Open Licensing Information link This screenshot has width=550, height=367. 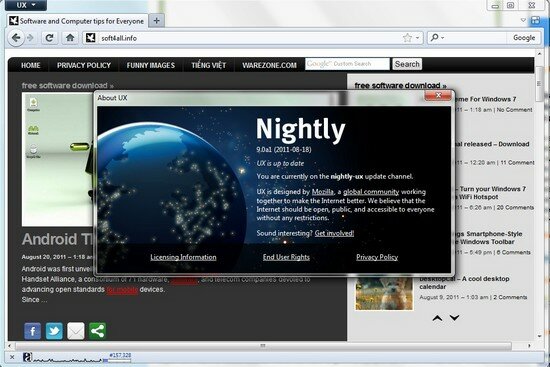[183, 257]
